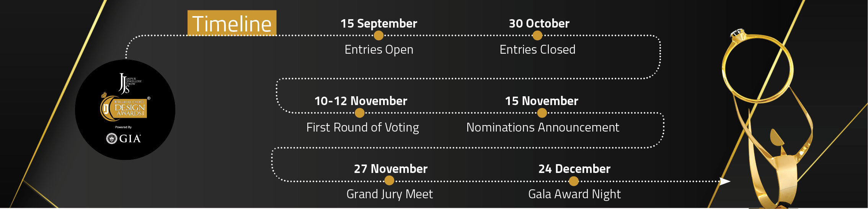
Task: Select the 15 November timeline marker dot
Action: [x=542, y=113]
